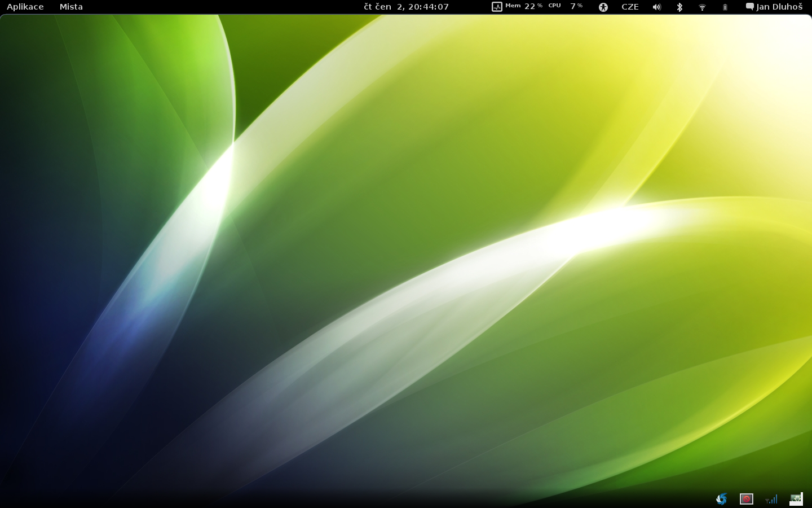
Task: Click the green download arrow tray icon
Action: [x=796, y=499]
